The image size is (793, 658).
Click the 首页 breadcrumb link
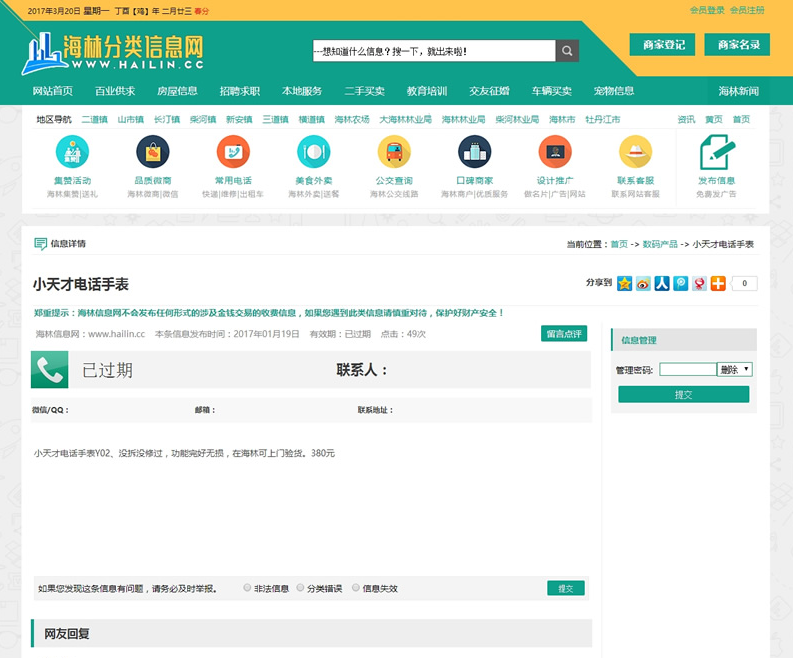coord(619,244)
